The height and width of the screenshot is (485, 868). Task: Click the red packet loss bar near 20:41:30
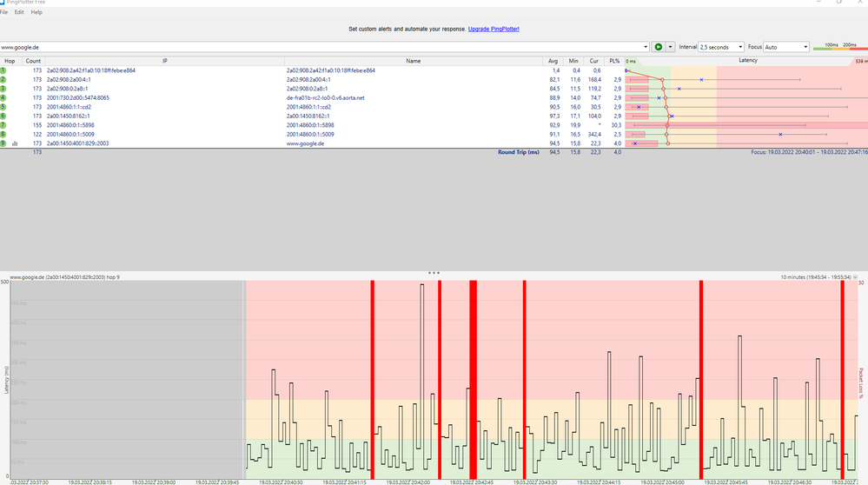[x=373, y=380]
